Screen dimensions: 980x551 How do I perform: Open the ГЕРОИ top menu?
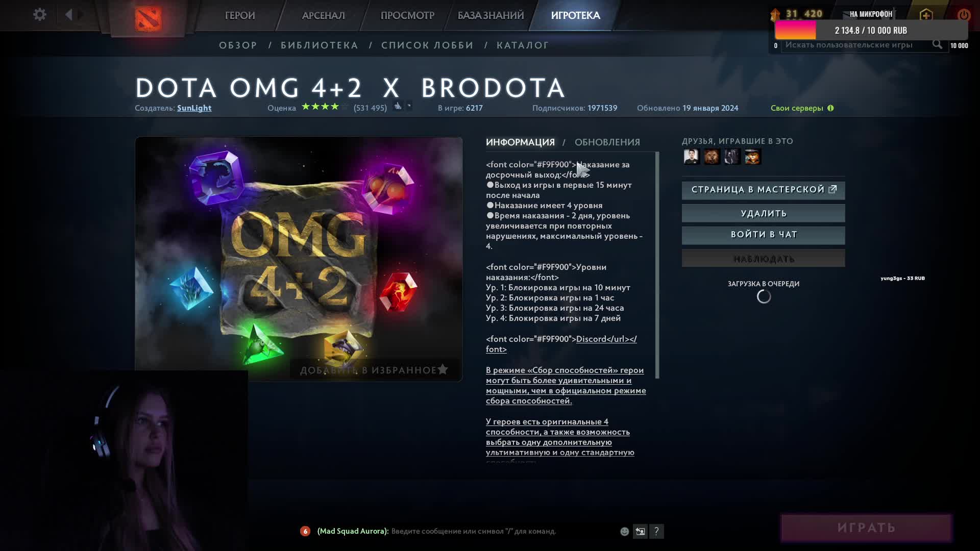tap(240, 15)
